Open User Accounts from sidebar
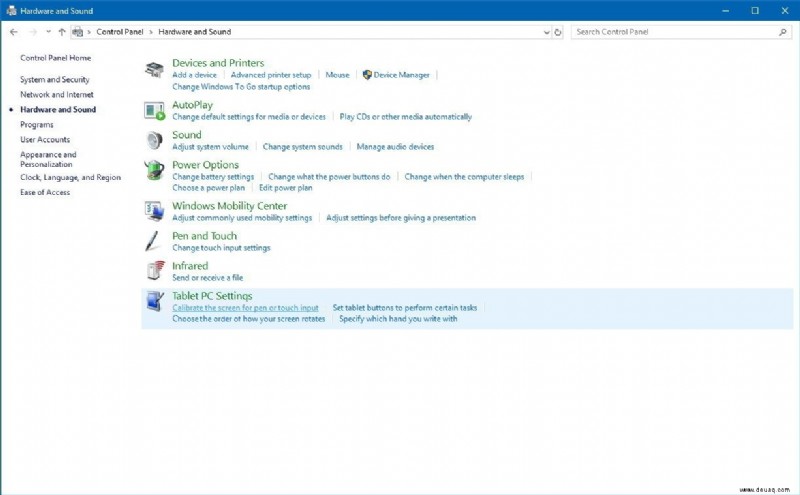 (x=45, y=139)
